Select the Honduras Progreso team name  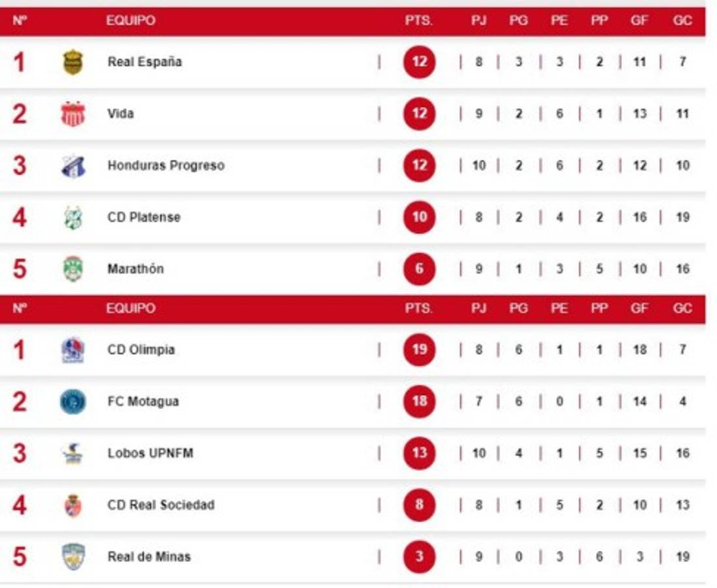[166, 166]
